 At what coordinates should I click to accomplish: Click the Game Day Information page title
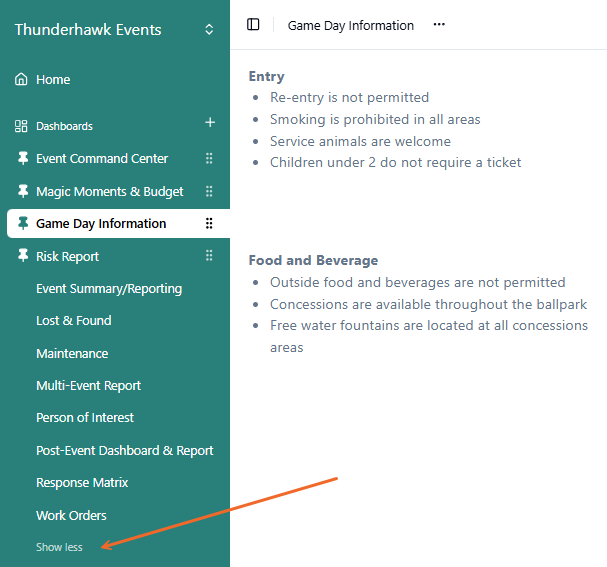[x=350, y=26]
